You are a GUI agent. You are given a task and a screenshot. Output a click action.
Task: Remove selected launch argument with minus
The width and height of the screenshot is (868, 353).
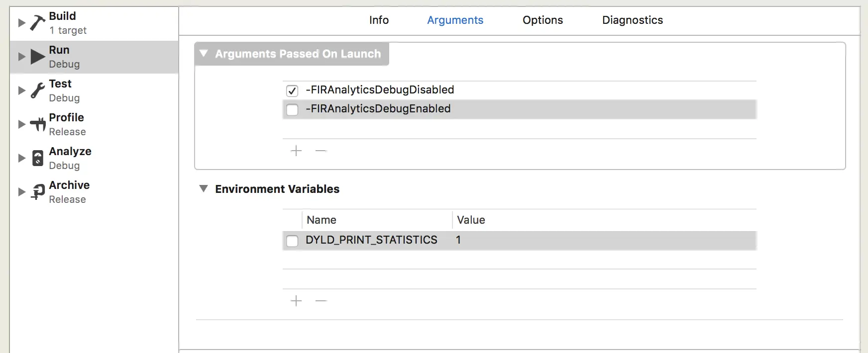[321, 151]
